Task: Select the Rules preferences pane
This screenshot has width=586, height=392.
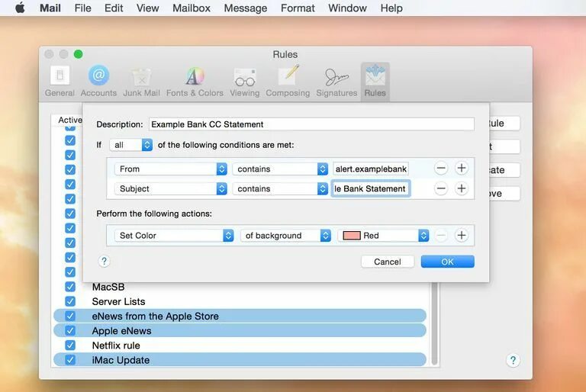Action: [375, 82]
